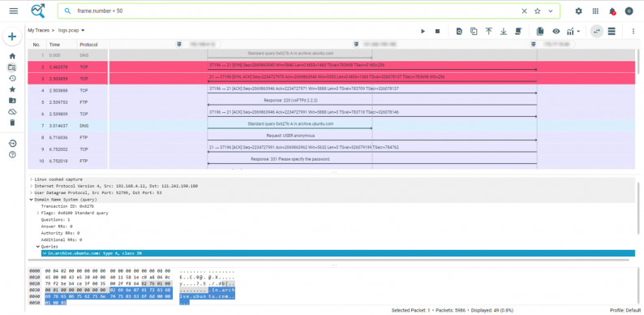
Task: Select in.archive.ubuntu.com type A row
Action: click(338, 253)
